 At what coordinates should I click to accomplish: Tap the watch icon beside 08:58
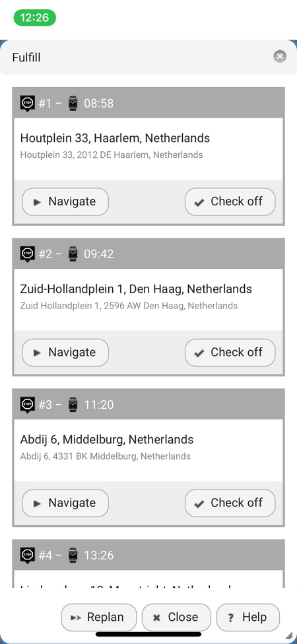(x=73, y=104)
